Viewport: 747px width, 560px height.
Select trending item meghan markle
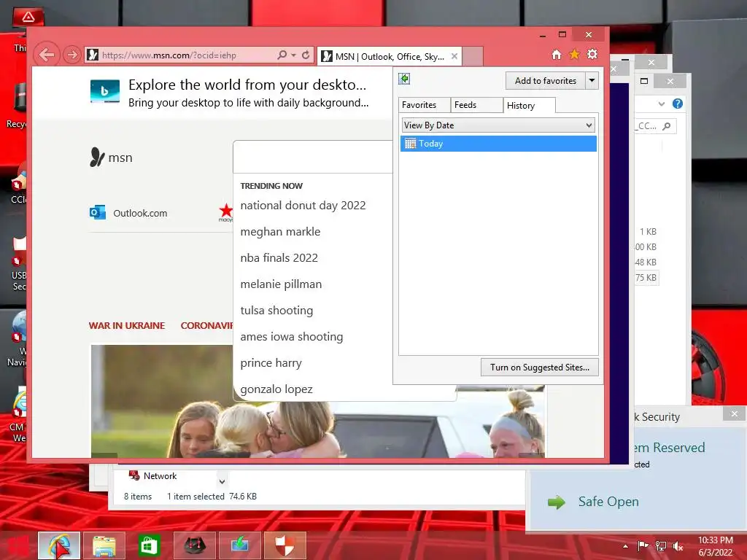(x=280, y=231)
